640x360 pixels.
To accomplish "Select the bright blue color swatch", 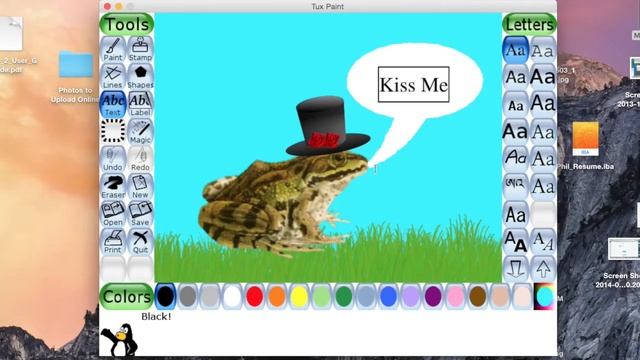I will pos(388,296).
